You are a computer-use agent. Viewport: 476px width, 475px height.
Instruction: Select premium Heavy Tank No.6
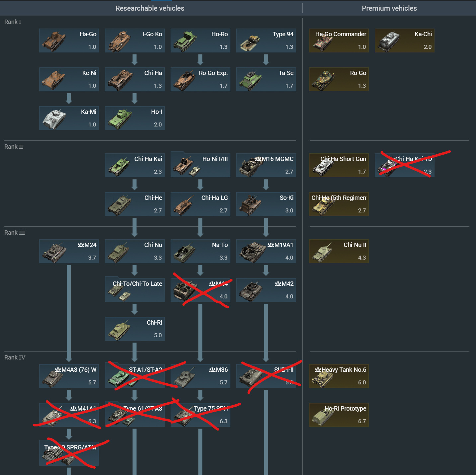click(339, 376)
